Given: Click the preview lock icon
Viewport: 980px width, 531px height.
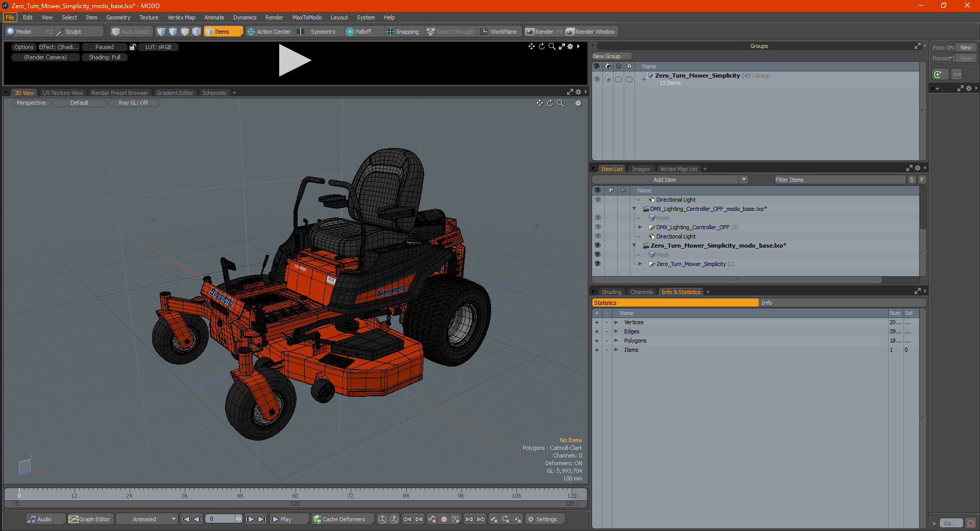Looking at the screenshot, I should pos(133,47).
